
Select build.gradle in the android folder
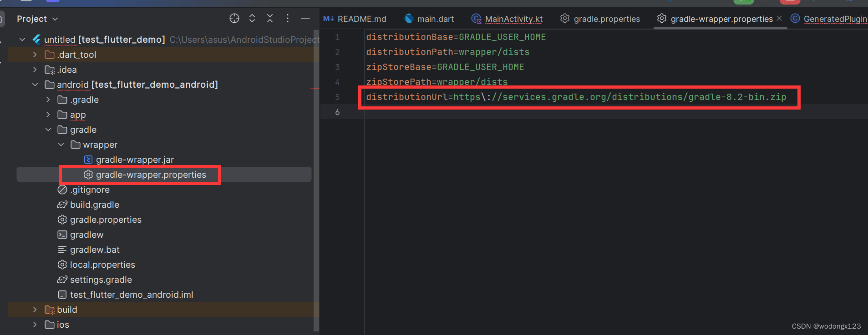[95, 205]
